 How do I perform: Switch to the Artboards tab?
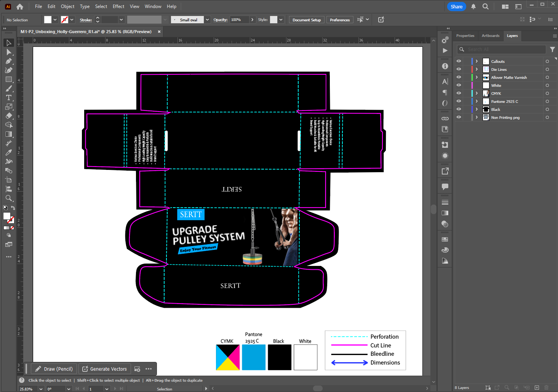tap(490, 36)
